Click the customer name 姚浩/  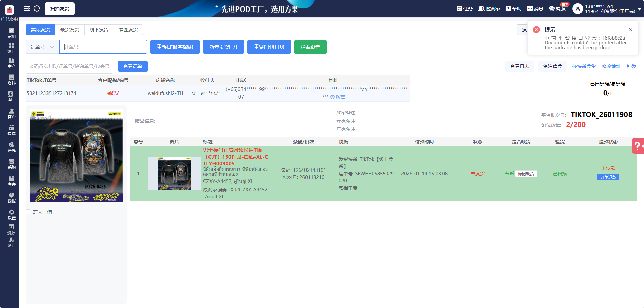tap(113, 93)
